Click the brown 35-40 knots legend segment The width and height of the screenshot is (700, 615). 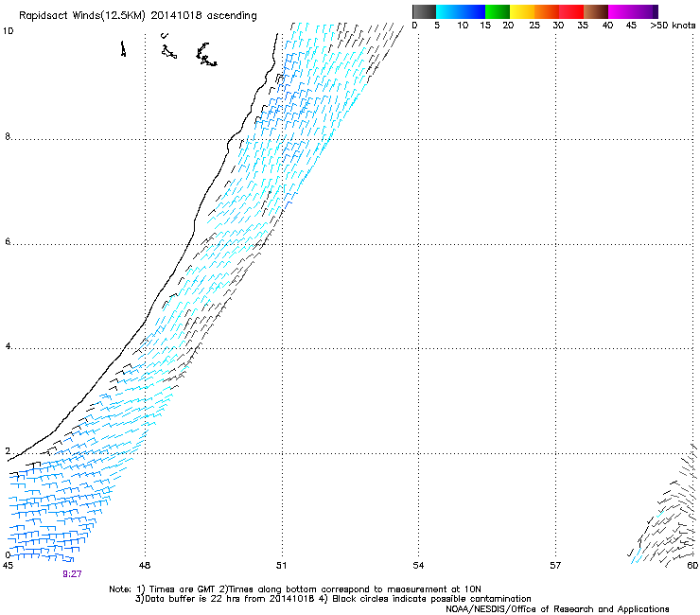coord(596,11)
